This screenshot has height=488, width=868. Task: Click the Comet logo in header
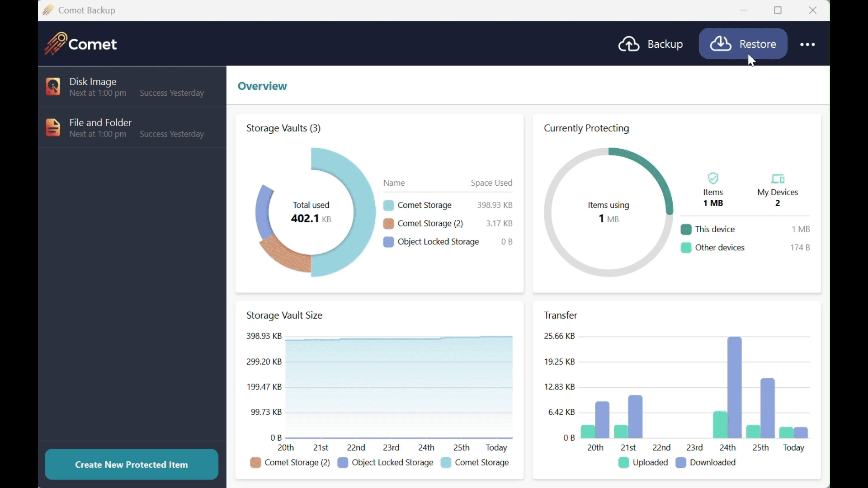(81, 44)
